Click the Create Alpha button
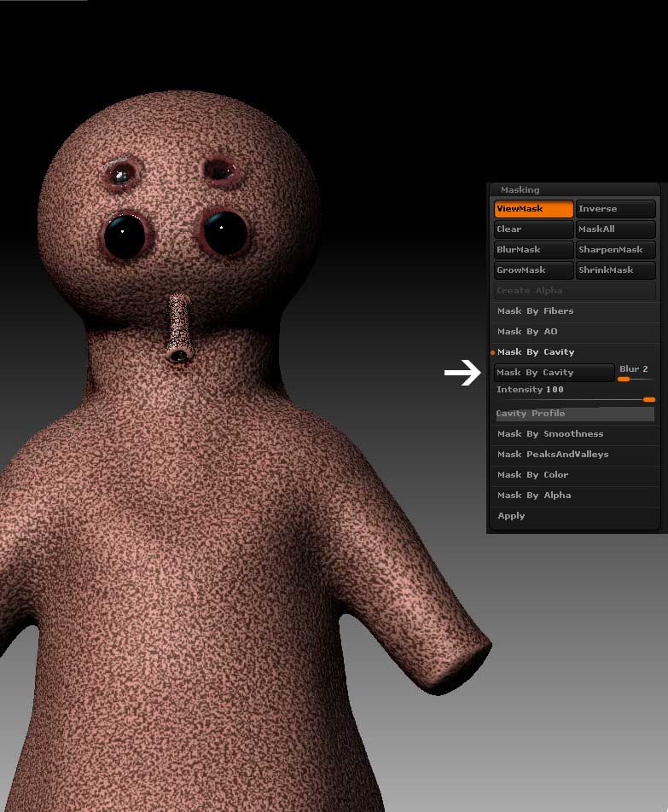This screenshot has width=668, height=812. 574,291
